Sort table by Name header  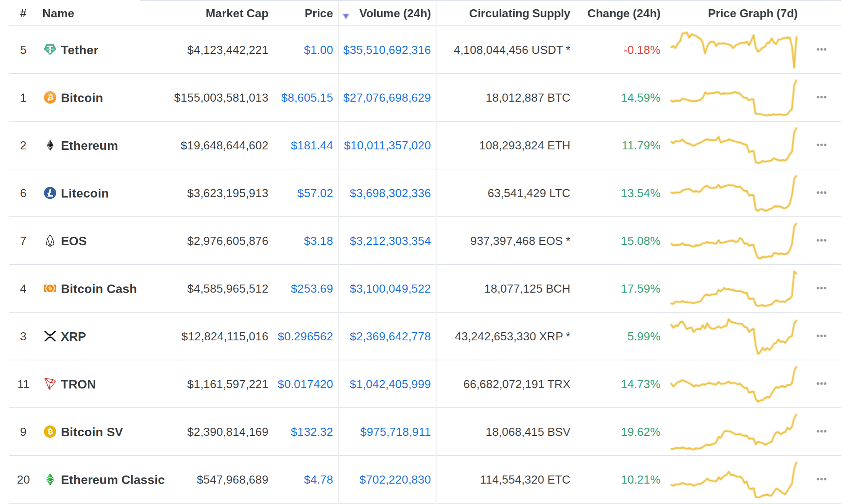(58, 13)
